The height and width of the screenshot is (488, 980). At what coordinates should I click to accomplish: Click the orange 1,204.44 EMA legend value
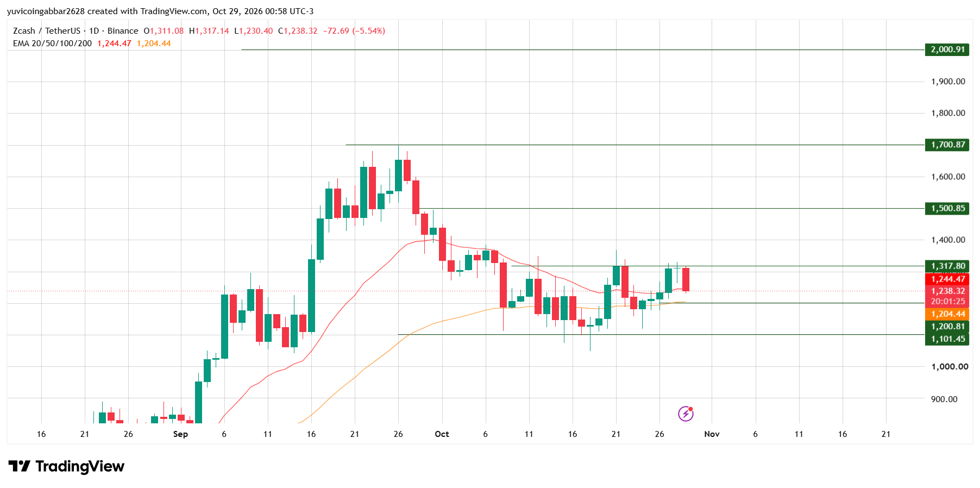[x=154, y=43]
